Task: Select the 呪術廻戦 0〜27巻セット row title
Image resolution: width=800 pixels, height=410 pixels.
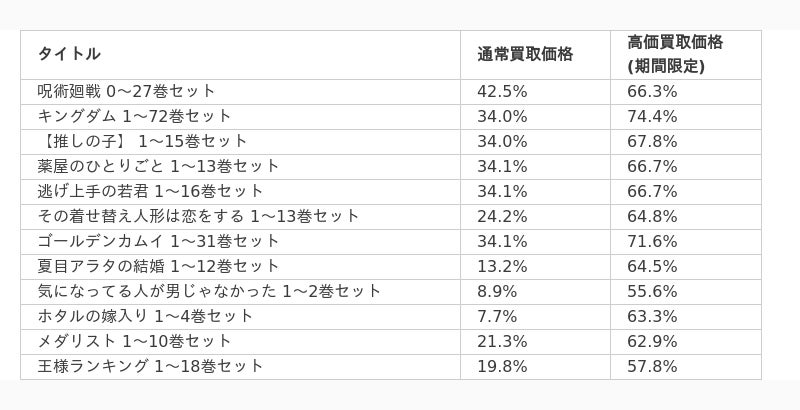Action: click(126, 92)
